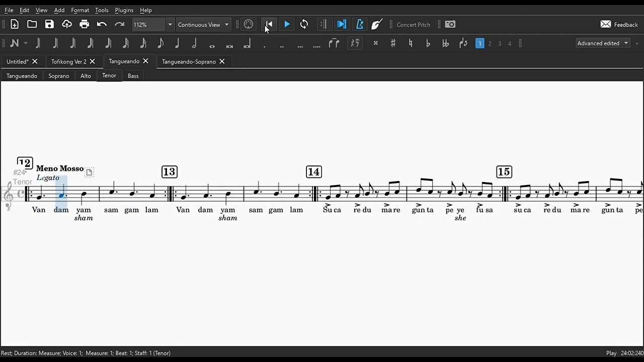
Task: Expand the note input mode dropdown arrow
Action: pyautogui.click(x=26, y=43)
